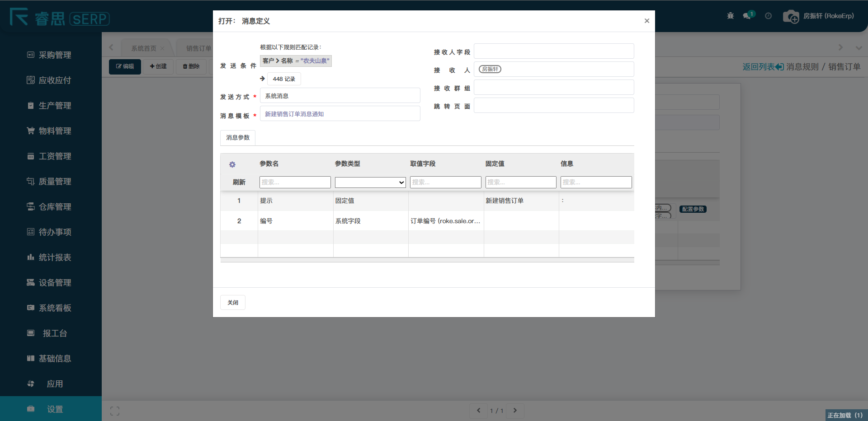Open the chat messages icon with notification badge
Viewport: 868px width, 421px height.
747,15
